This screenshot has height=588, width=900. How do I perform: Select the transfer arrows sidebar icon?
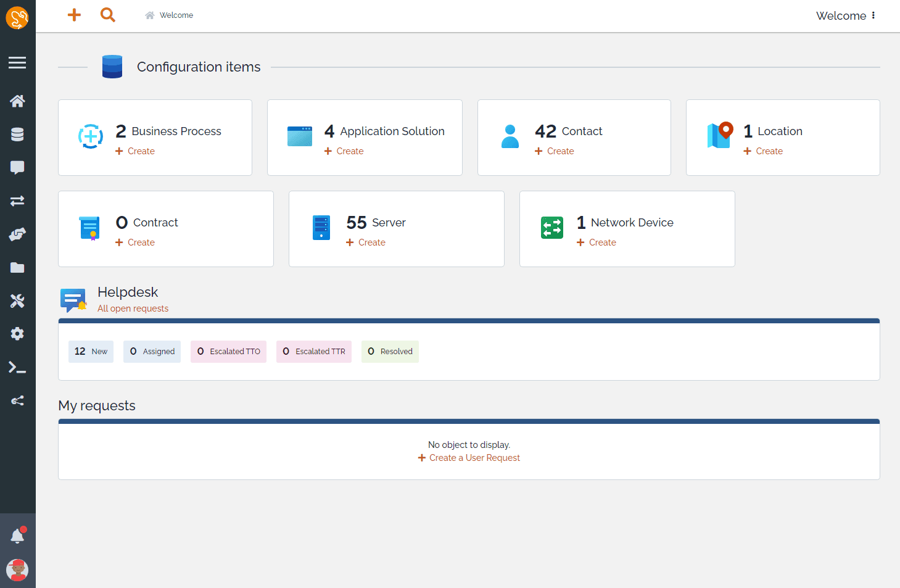[17, 201]
